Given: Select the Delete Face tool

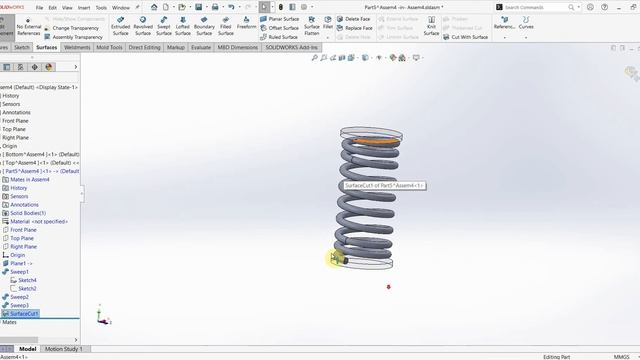Looking at the screenshot, I should pos(353,19).
